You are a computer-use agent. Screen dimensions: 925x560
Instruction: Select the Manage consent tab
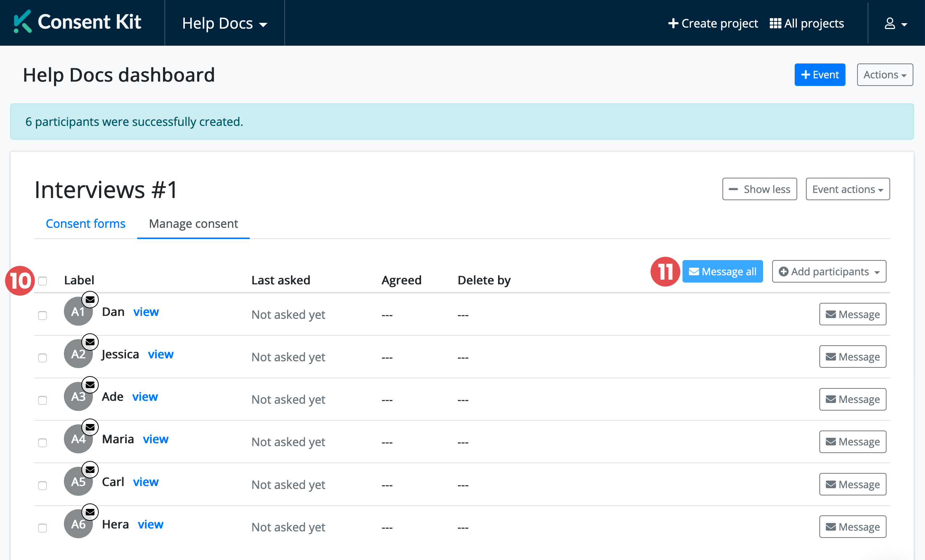click(x=193, y=223)
